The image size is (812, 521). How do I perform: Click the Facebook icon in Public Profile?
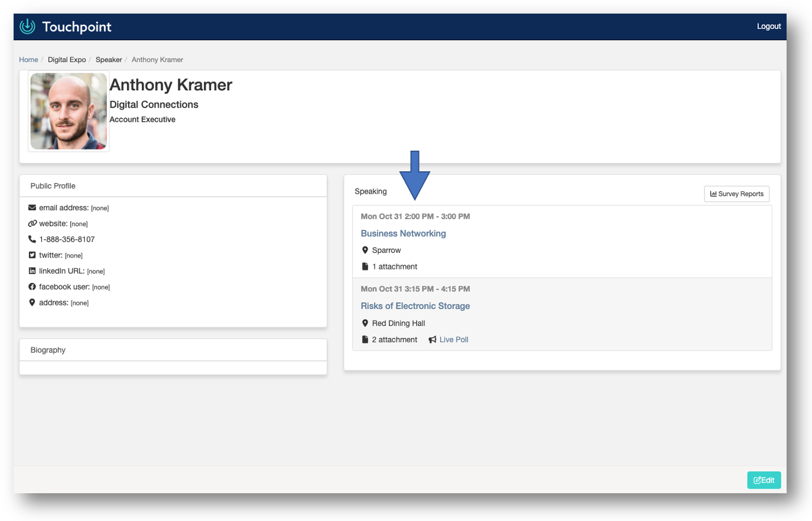tap(32, 286)
